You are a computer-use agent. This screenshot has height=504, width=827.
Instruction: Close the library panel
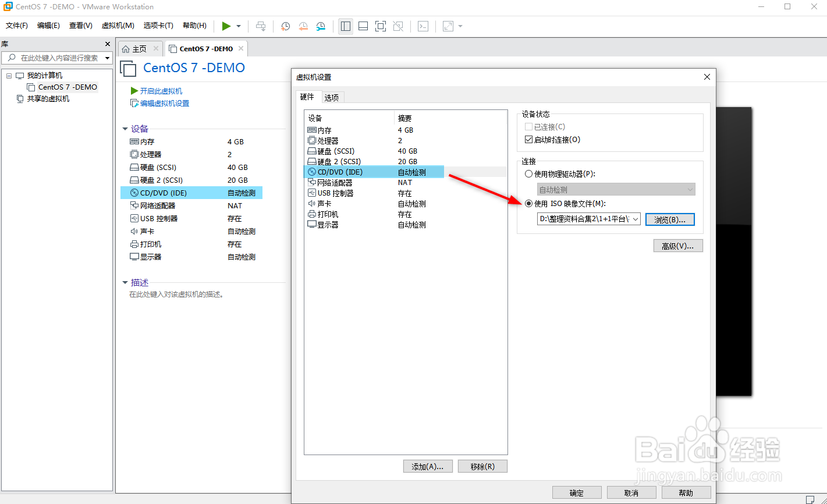108,44
